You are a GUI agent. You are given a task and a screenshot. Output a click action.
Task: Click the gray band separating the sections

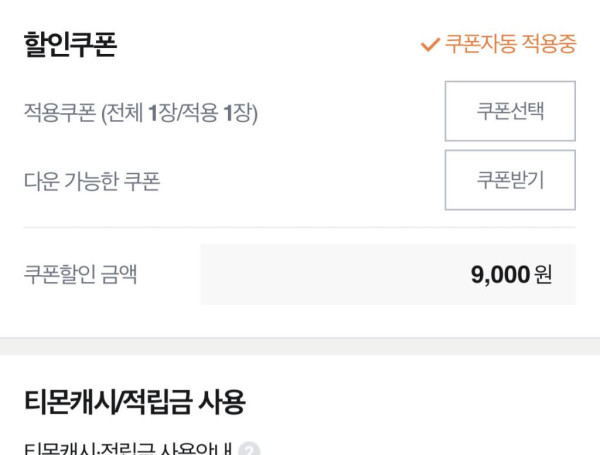tap(300, 346)
